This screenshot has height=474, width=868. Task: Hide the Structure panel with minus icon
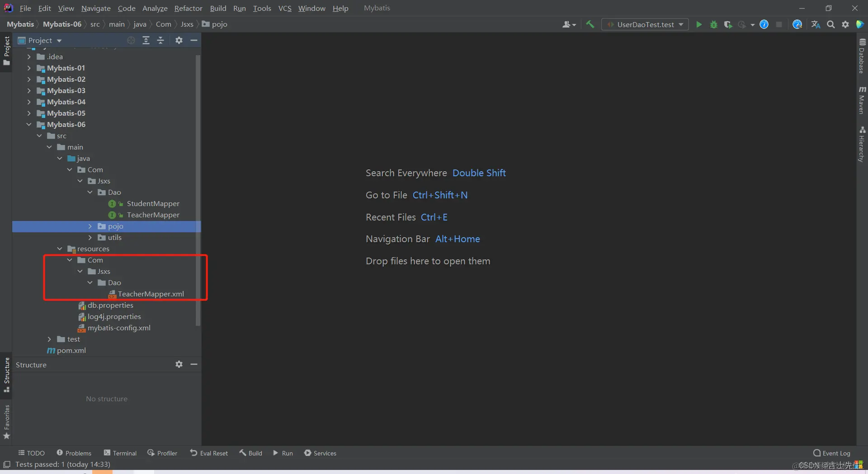(194, 364)
